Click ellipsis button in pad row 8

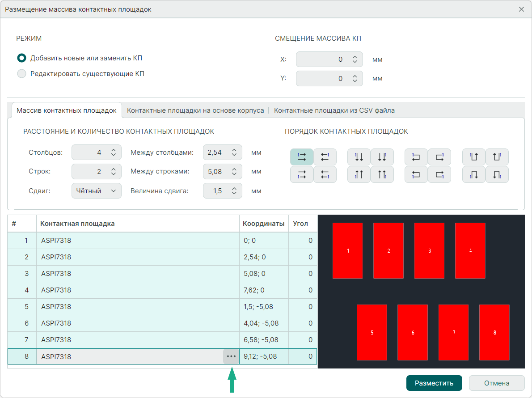[x=231, y=356]
